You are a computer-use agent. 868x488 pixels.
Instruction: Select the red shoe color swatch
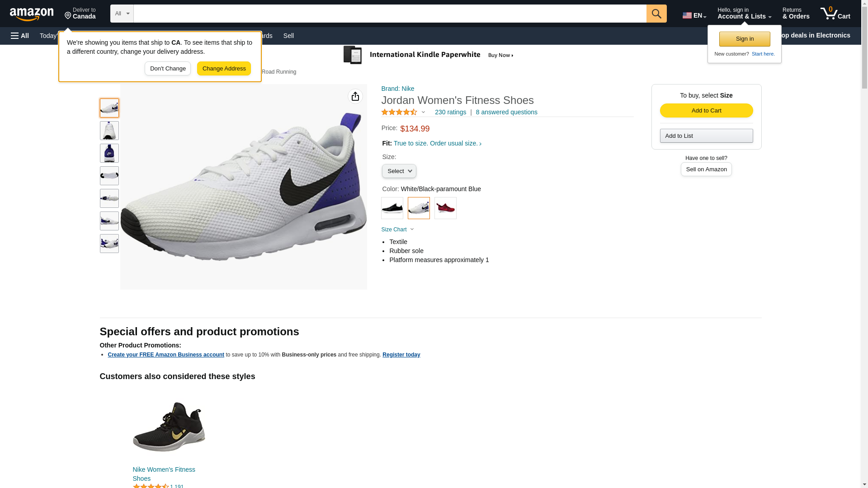[x=445, y=208]
